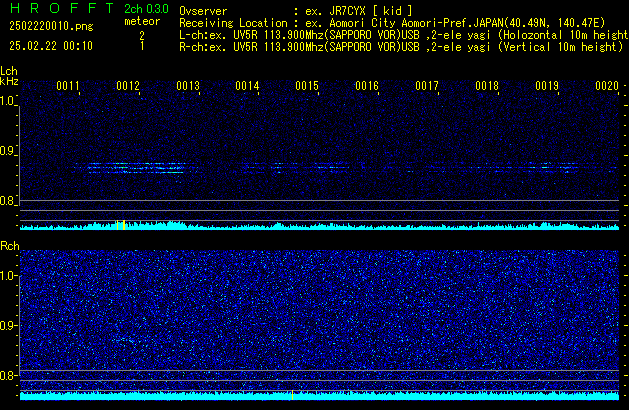Select file name 2502220010.png
The width and height of the screenshot is (629, 410).
point(51,26)
